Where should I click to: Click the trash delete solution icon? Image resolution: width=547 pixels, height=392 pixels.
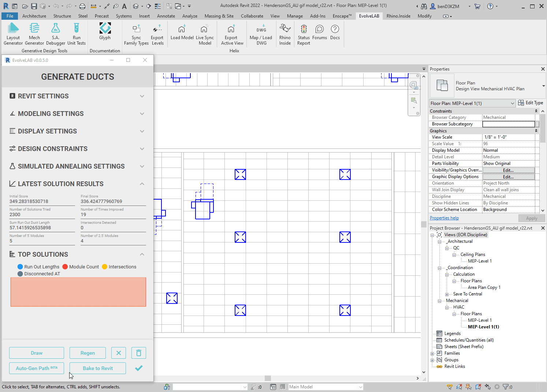[139, 353]
